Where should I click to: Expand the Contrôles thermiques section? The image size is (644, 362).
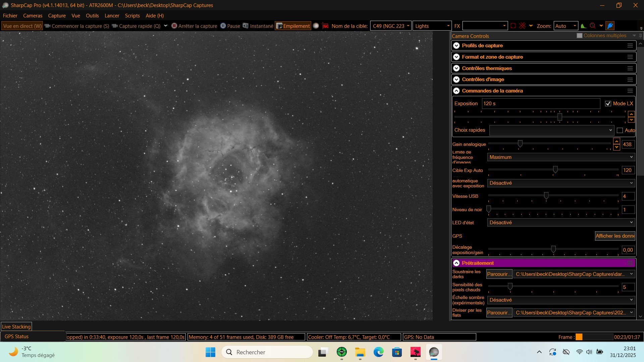(456, 68)
